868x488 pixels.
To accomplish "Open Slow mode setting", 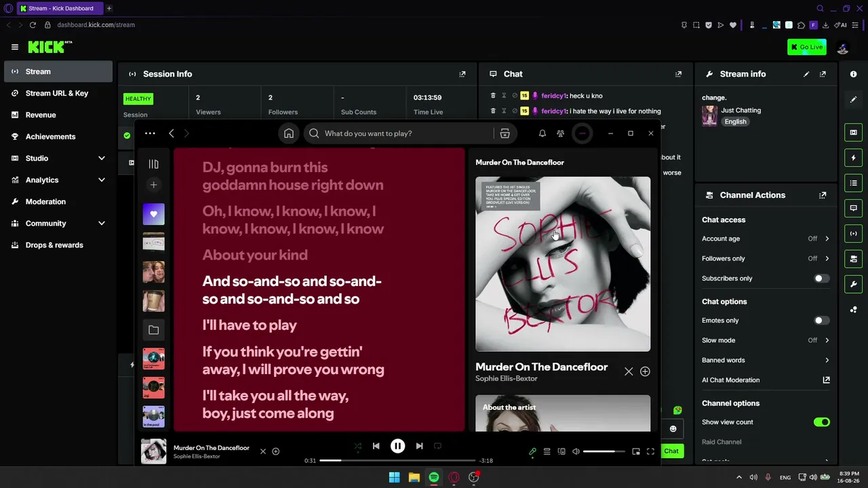I will point(766,340).
